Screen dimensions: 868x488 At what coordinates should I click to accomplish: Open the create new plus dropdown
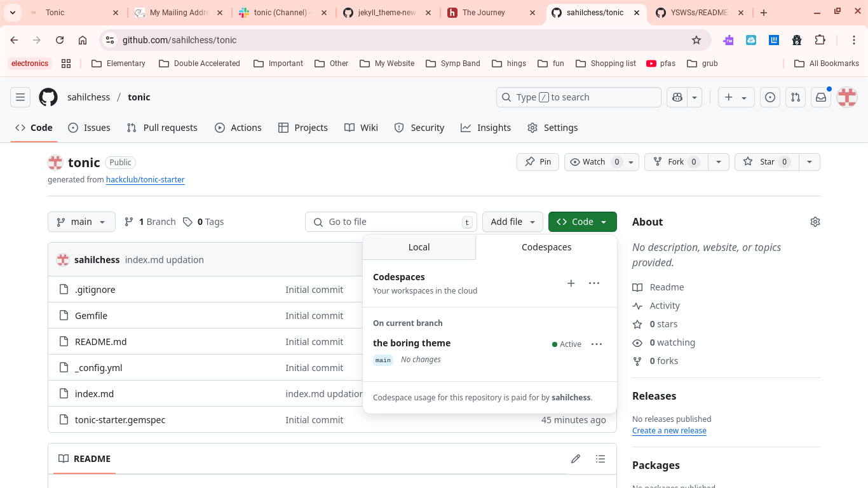(736, 97)
